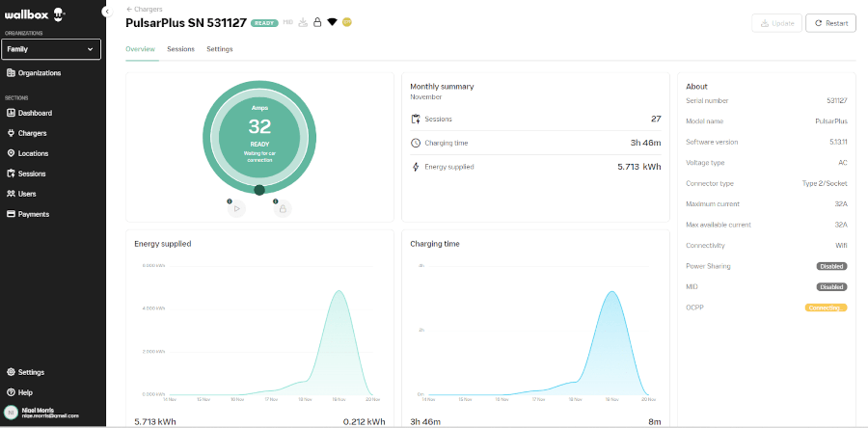This screenshot has width=868, height=428.
Task: Click the 32 Amps dial center
Action: point(259,126)
